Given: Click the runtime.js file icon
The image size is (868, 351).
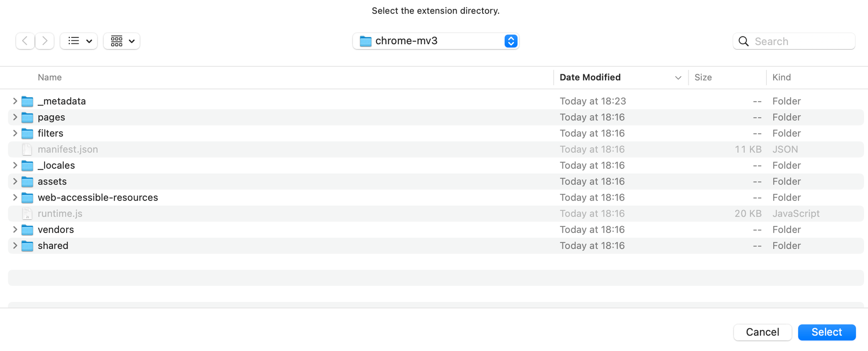Looking at the screenshot, I should coord(27,214).
